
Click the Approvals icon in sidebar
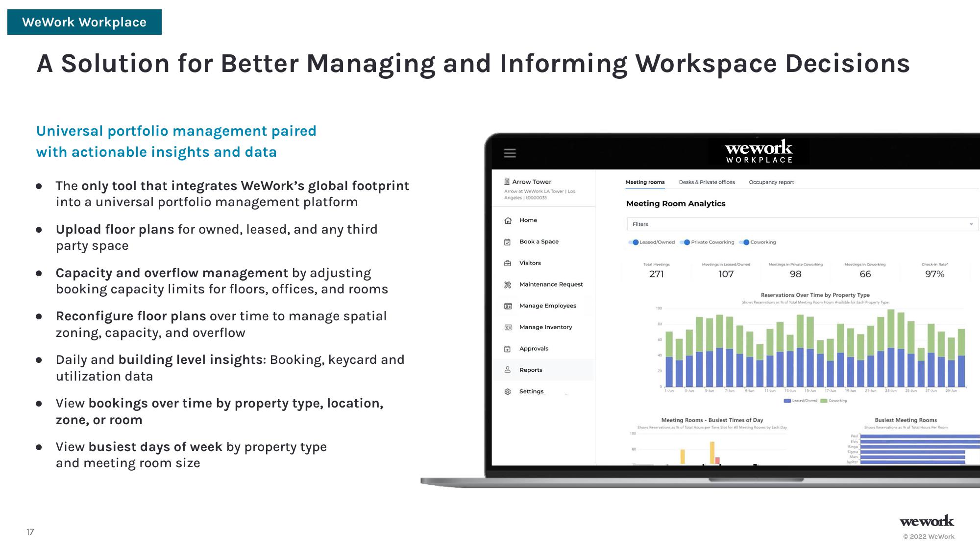coord(508,349)
